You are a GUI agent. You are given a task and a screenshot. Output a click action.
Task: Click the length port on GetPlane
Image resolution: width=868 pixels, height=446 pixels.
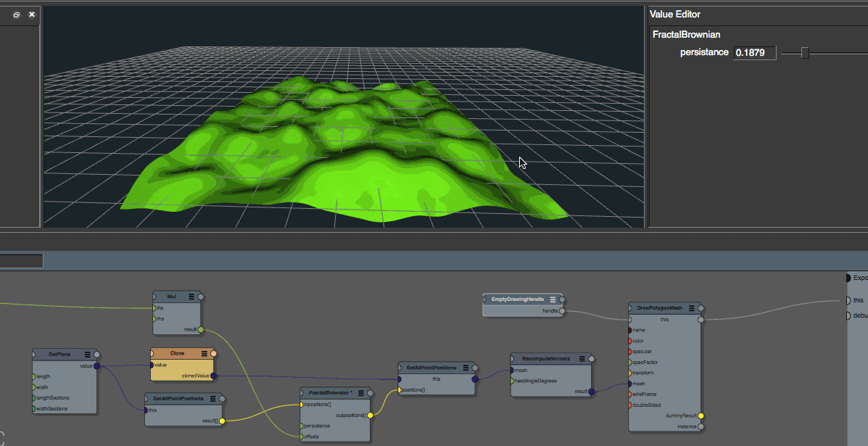pyautogui.click(x=34, y=377)
